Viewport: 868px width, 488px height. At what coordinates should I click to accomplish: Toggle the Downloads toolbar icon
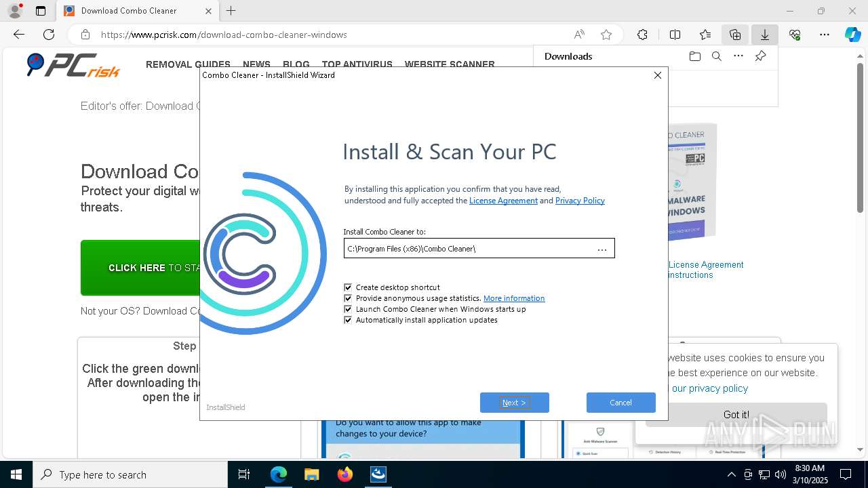(x=765, y=35)
